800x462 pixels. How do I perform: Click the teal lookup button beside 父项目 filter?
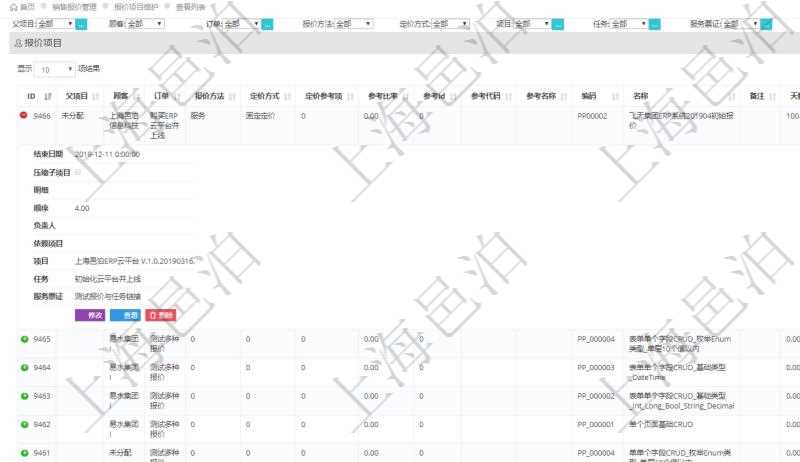coord(81,24)
